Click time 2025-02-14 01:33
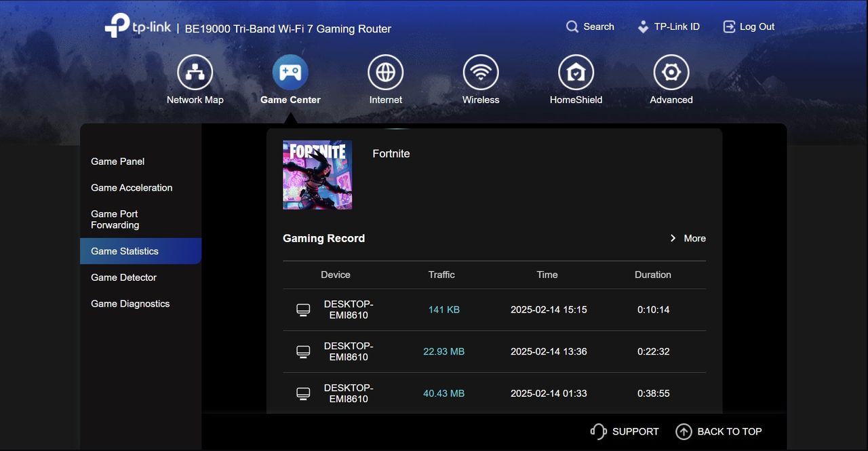This screenshot has width=868, height=451. 549,393
